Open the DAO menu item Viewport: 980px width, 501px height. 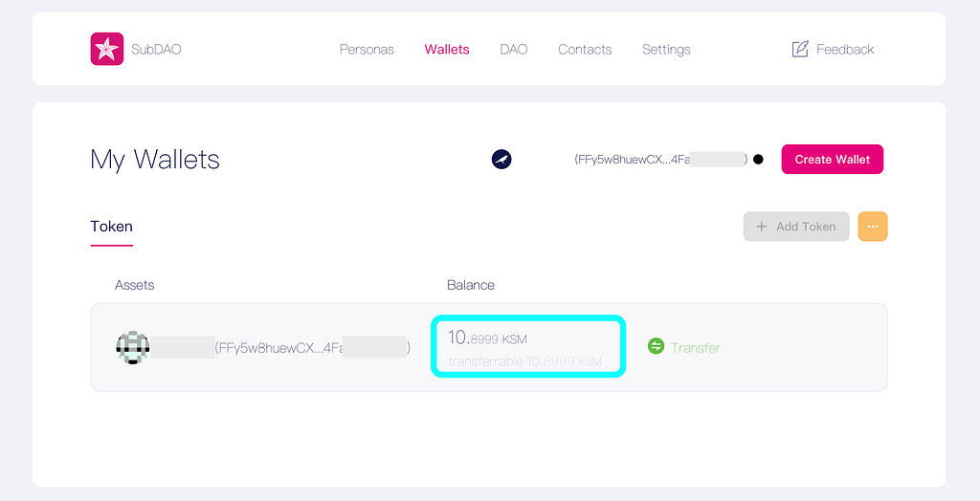tap(514, 50)
